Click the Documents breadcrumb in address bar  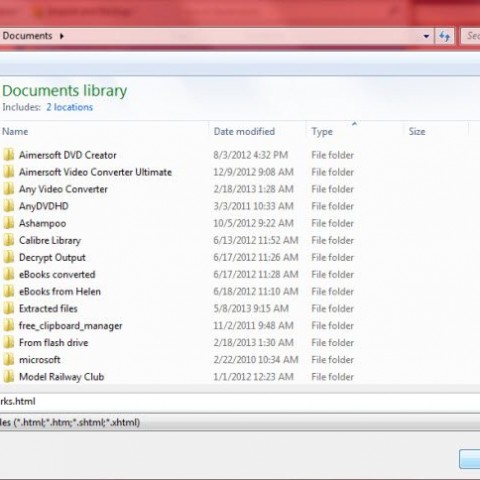(x=27, y=36)
